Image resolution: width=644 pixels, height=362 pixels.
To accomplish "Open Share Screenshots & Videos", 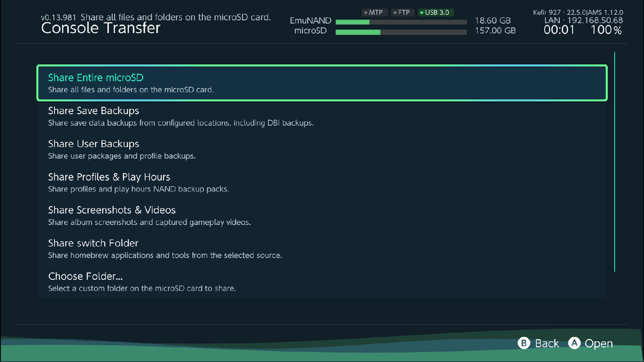I will 322,216.
